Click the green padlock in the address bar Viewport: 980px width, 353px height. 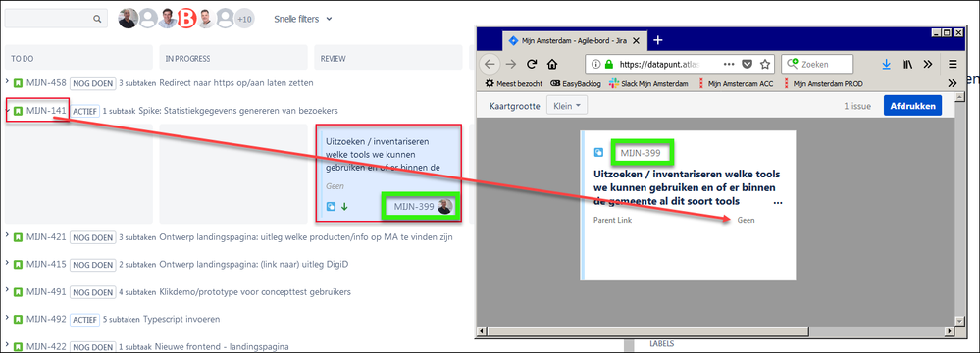click(x=608, y=64)
